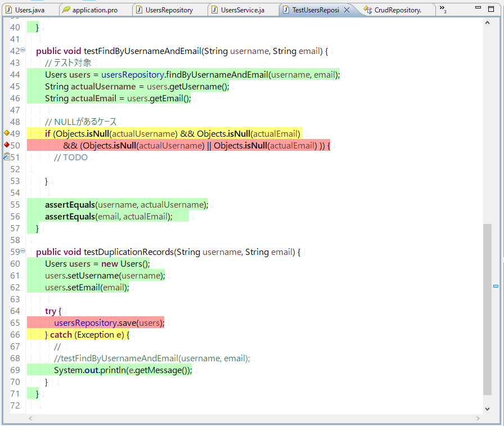
Task: Click horizontal scrollbar right arrow
Action: (x=478, y=418)
